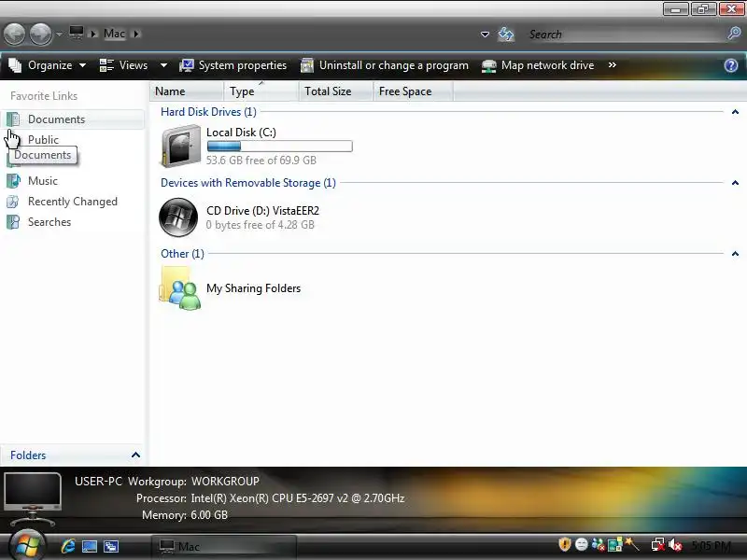The height and width of the screenshot is (560, 747).
Task: Expand the breadcrumb arrow after Mac
Action: pos(136,34)
